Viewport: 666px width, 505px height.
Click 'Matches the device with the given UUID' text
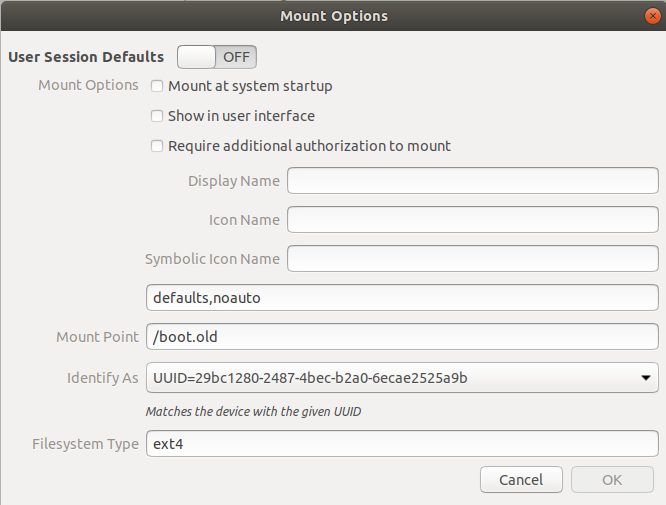pyautogui.click(x=254, y=412)
